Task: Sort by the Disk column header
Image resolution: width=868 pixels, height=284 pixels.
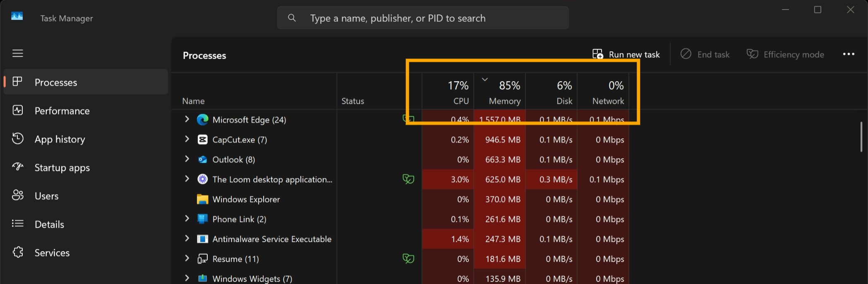Action: [x=551, y=91]
